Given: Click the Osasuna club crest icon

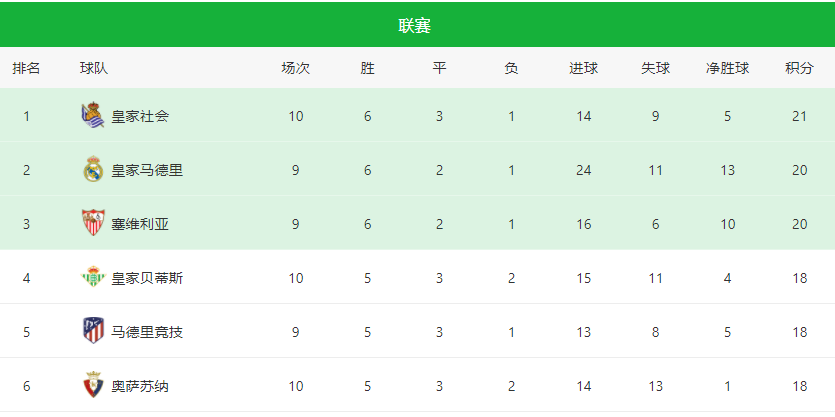Looking at the screenshot, I should click(93, 385).
